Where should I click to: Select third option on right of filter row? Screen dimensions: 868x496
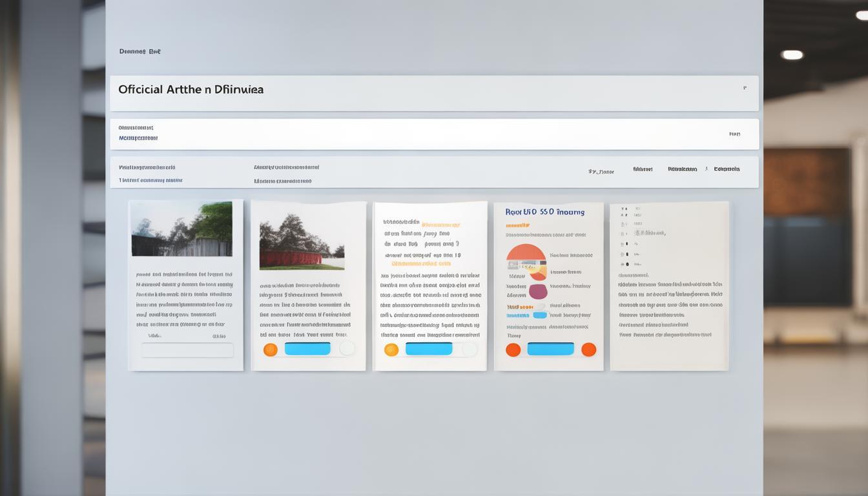[x=682, y=169]
